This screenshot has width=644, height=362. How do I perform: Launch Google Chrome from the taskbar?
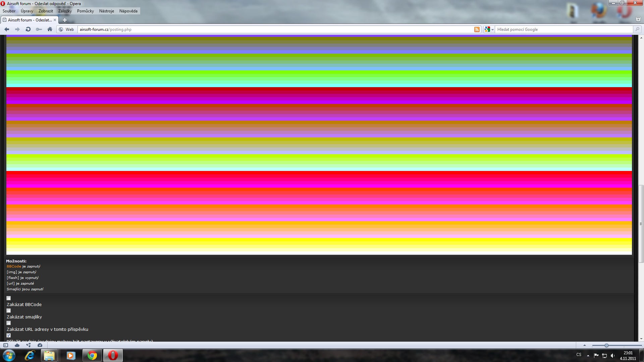pos(92,355)
